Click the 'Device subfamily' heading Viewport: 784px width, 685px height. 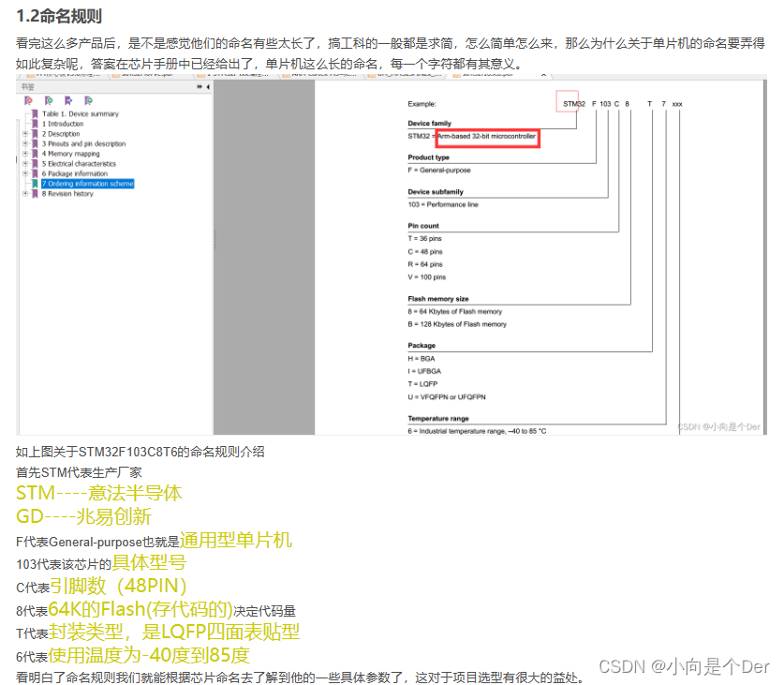[x=436, y=192]
